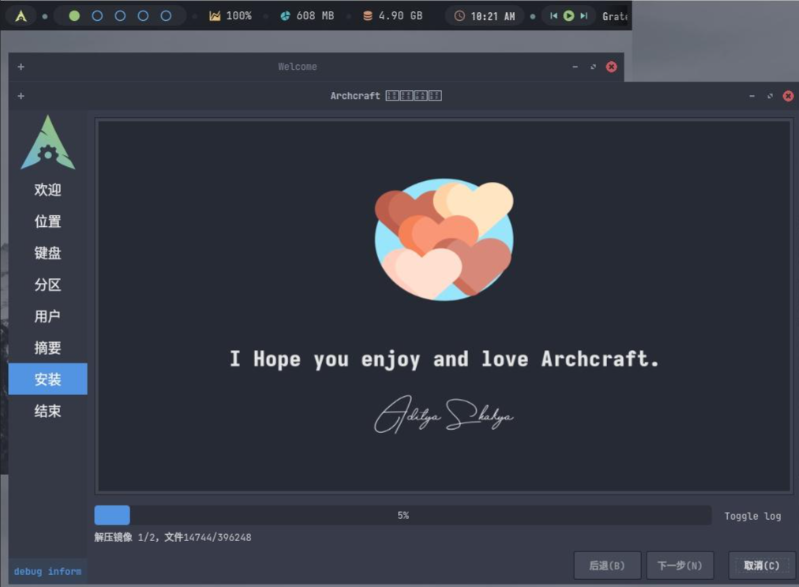Click the 解压镜像 file count status text
The width and height of the screenshot is (799, 587).
tap(173, 537)
